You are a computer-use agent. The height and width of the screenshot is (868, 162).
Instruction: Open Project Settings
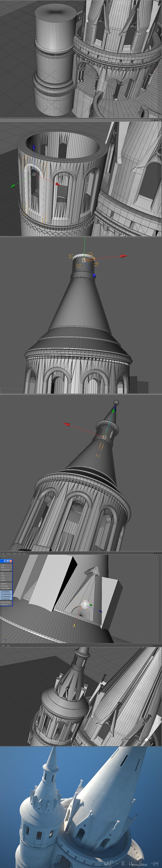[6, 602]
